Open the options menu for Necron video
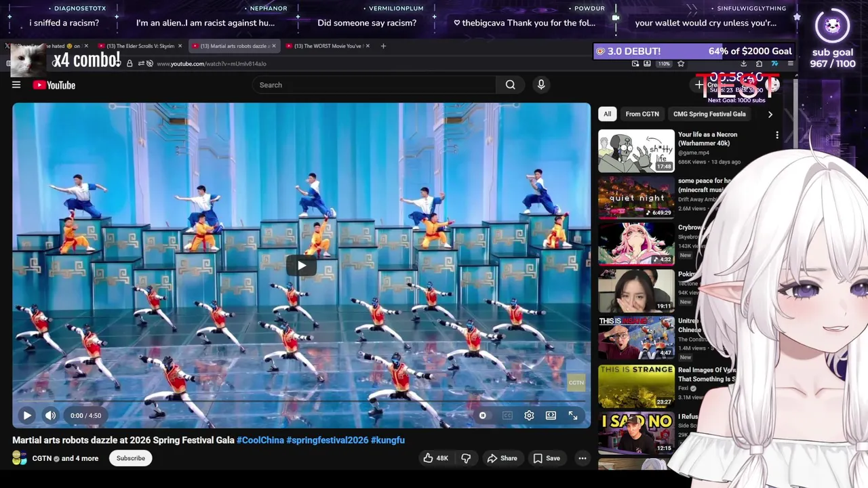This screenshot has height=488, width=868. tap(777, 135)
